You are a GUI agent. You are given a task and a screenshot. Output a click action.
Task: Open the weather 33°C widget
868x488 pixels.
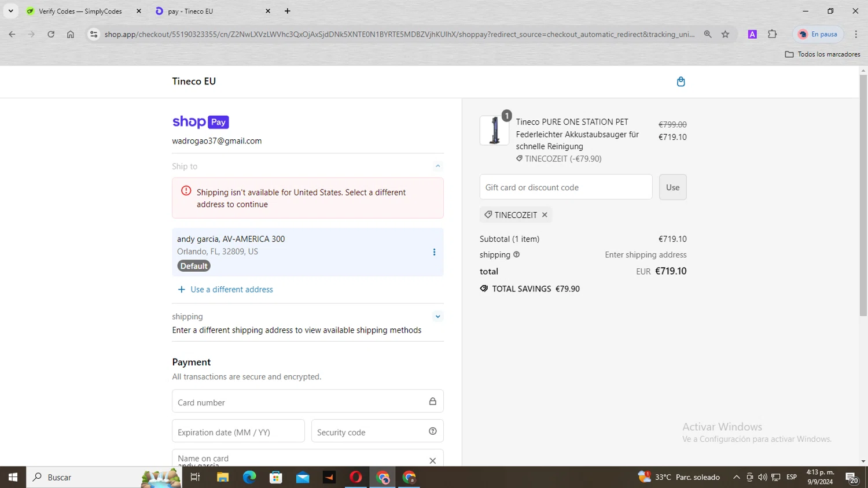point(679,477)
